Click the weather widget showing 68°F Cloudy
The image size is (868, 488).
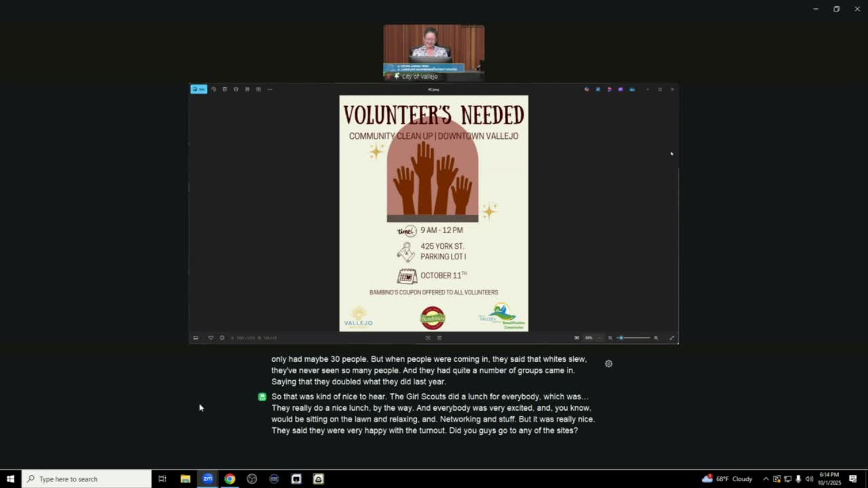[727, 479]
